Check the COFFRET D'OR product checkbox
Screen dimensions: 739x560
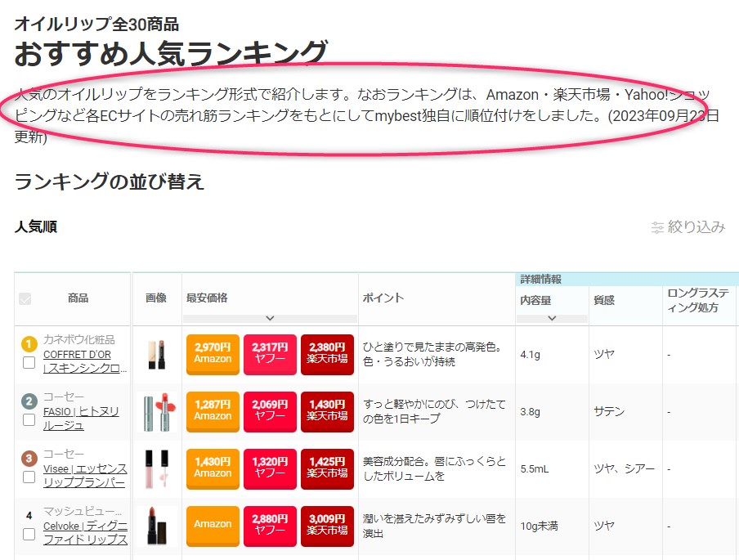click(29, 362)
